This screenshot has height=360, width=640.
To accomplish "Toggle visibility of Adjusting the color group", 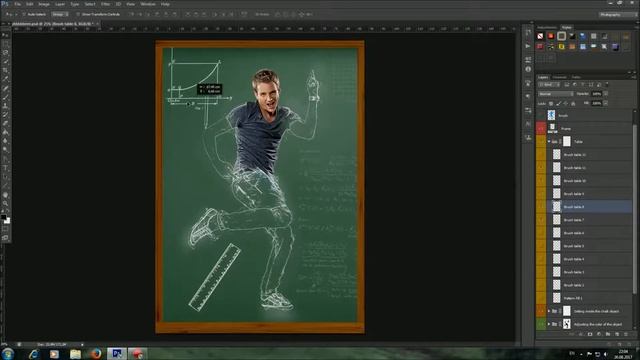I will (541, 324).
